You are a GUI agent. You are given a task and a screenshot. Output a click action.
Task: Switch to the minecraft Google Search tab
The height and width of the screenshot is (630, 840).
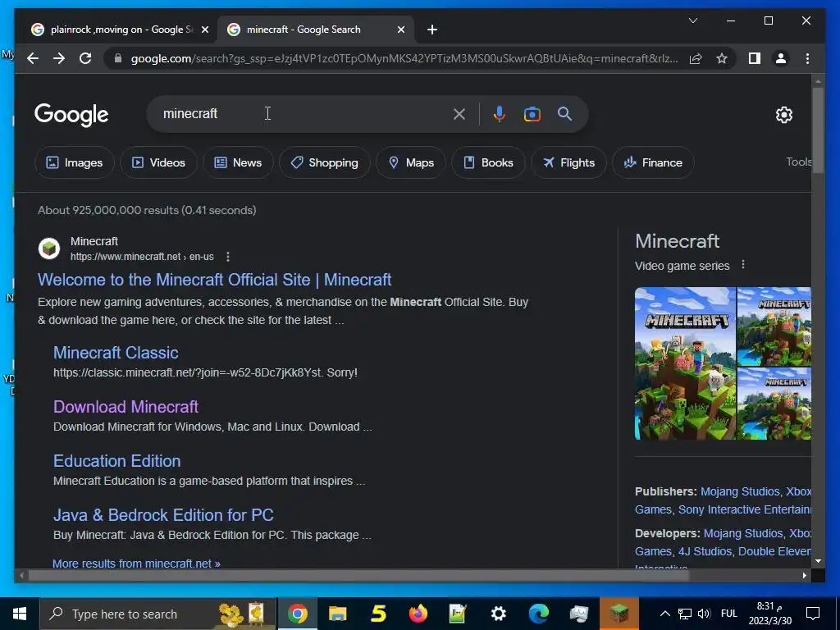tap(316, 30)
